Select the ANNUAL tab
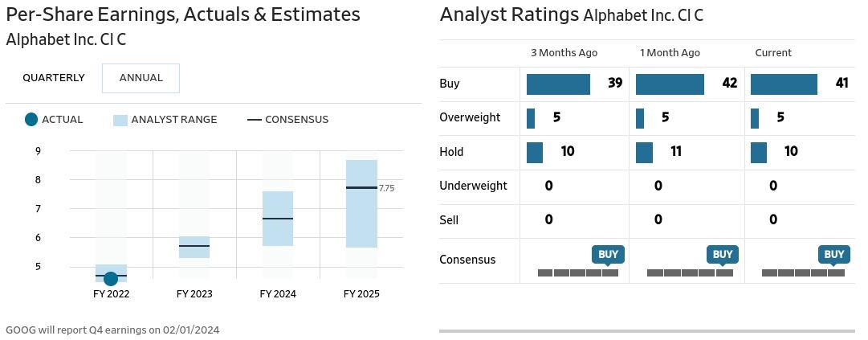Screen dimensions: 868x340 [x=141, y=78]
